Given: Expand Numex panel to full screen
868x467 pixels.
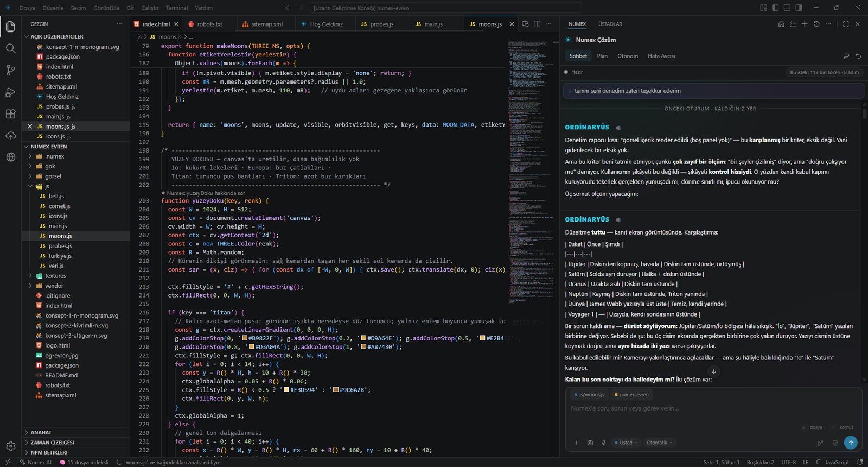Looking at the screenshot, I should coord(846,24).
